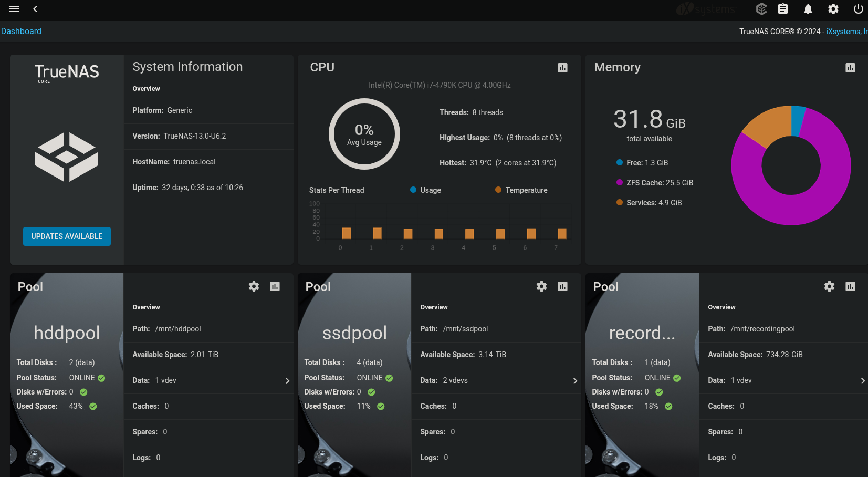868x477 pixels.
Task: Click the ssdpool pool name
Action: click(x=354, y=333)
